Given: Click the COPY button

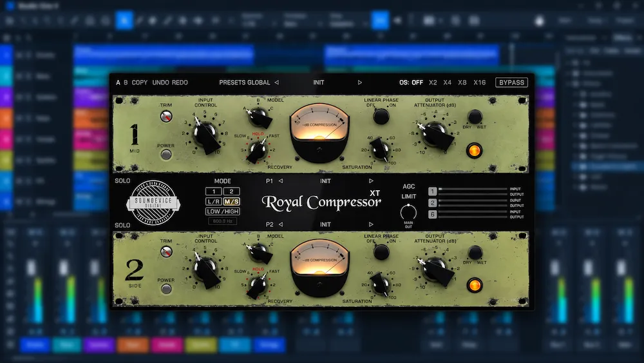Looking at the screenshot, I should (140, 83).
